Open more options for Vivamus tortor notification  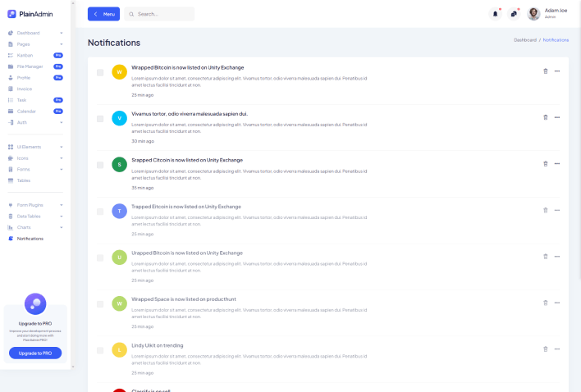click(x=557, y=117)
